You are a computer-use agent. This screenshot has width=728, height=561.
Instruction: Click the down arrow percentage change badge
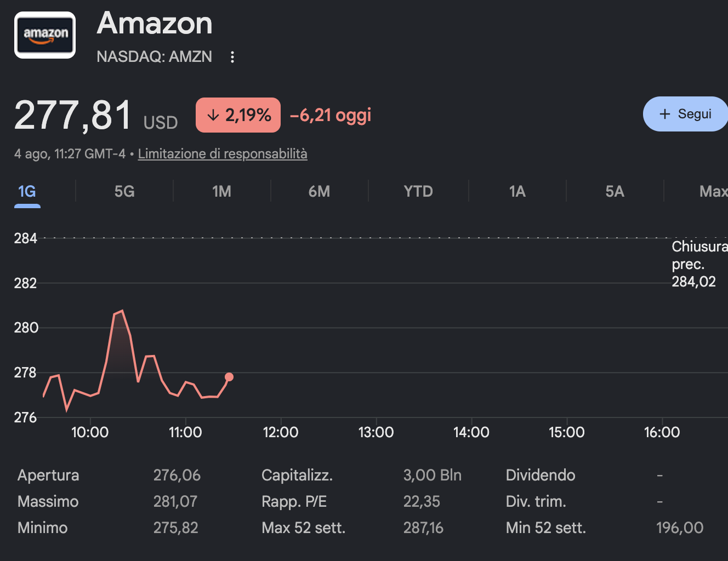coord(238,115)
